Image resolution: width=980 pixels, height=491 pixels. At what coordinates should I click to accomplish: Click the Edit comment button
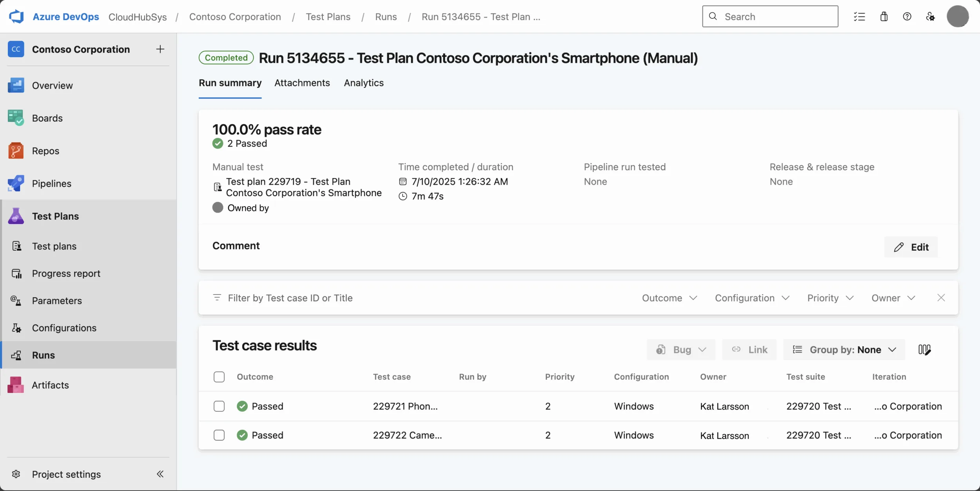[x=911, y=247]
